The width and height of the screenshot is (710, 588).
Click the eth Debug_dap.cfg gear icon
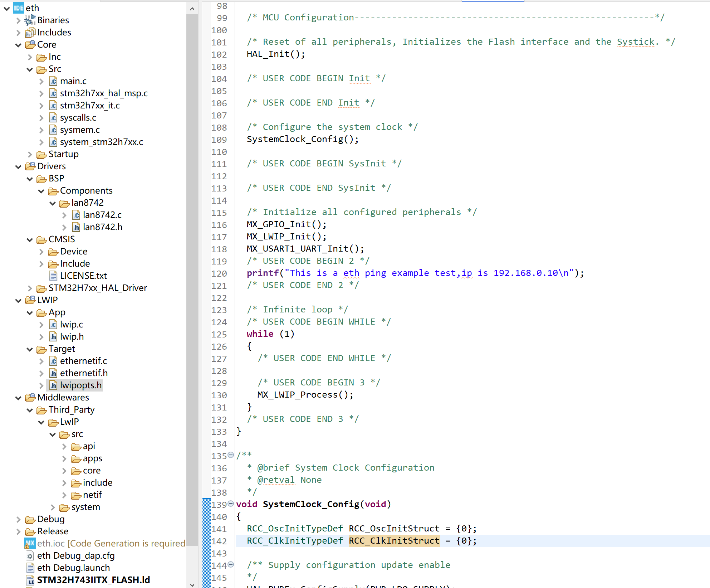30,556
